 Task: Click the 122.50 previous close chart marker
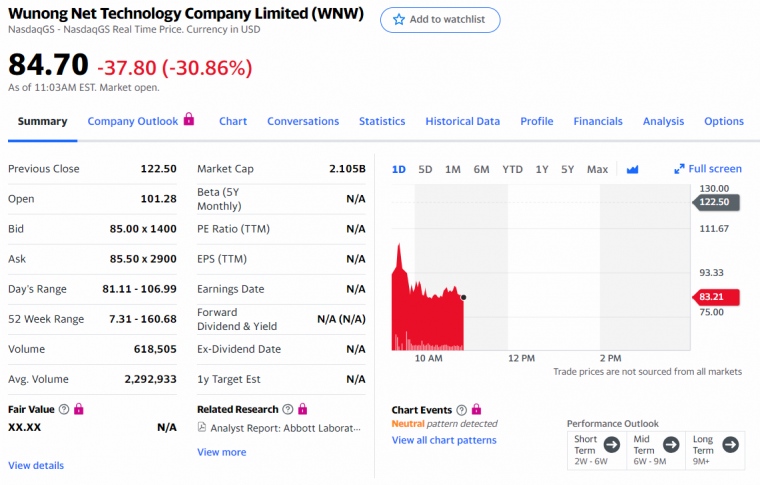(716, 202)
